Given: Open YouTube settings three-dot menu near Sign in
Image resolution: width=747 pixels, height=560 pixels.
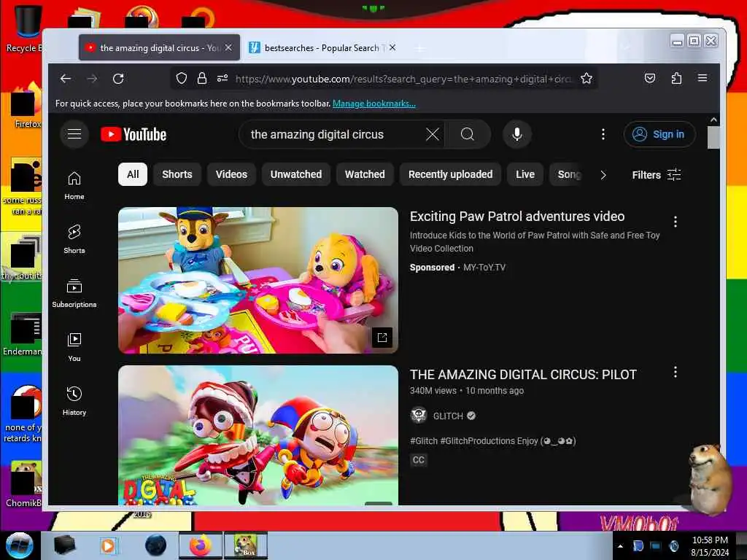Looking at the screenshot, I should (603, 134).
